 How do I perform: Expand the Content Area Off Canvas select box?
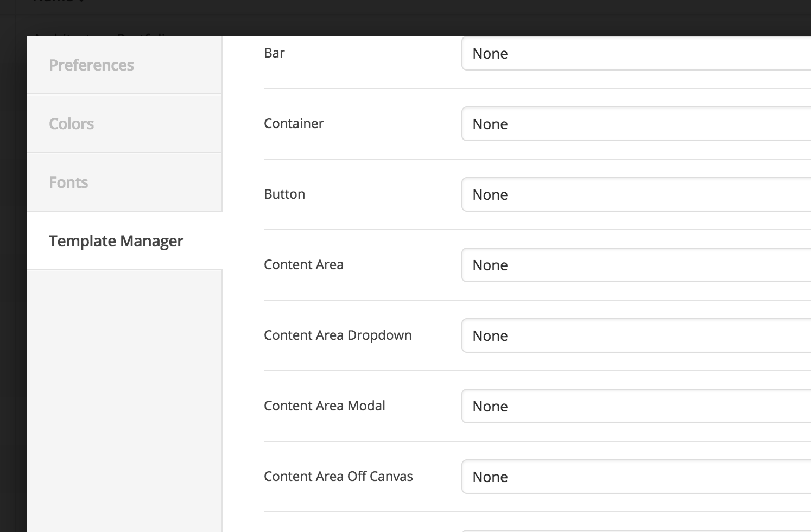click(x=635, y=477)
